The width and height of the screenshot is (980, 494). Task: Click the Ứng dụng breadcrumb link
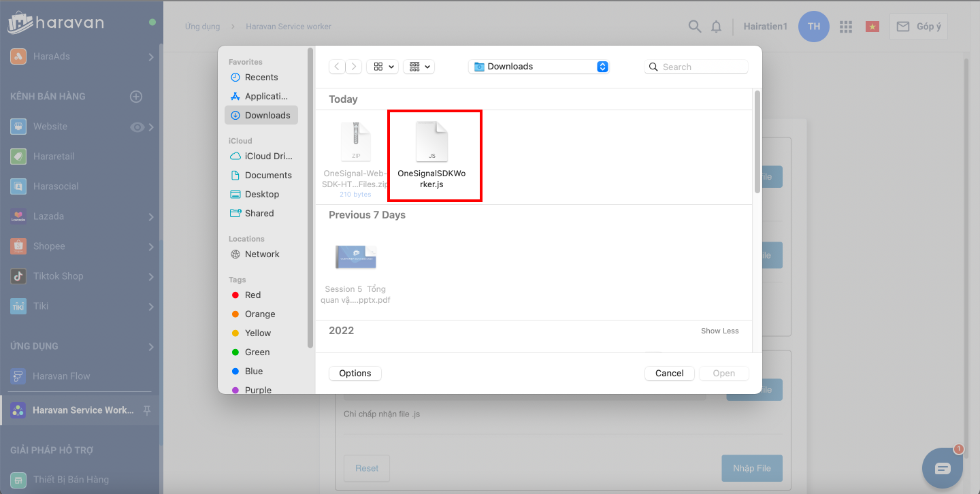203,27
